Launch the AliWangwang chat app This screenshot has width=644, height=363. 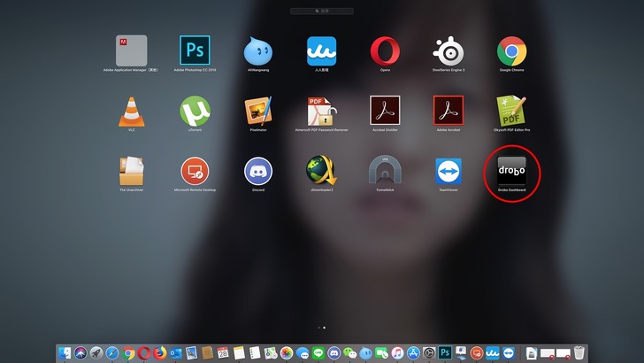[258, 50]
